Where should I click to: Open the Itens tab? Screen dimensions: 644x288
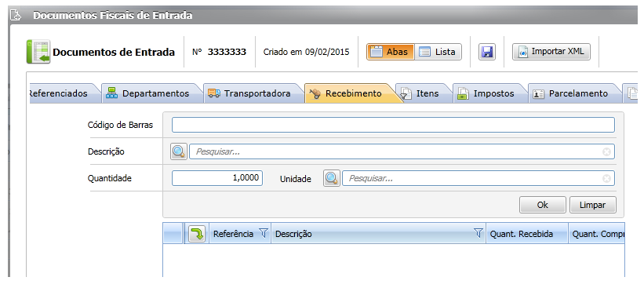(x=422, y=93)
